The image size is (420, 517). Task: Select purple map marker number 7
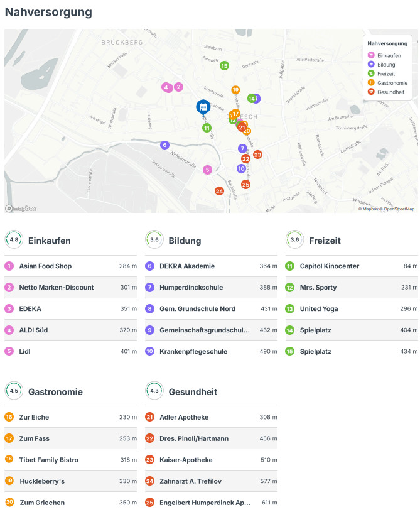click(242, 148)
